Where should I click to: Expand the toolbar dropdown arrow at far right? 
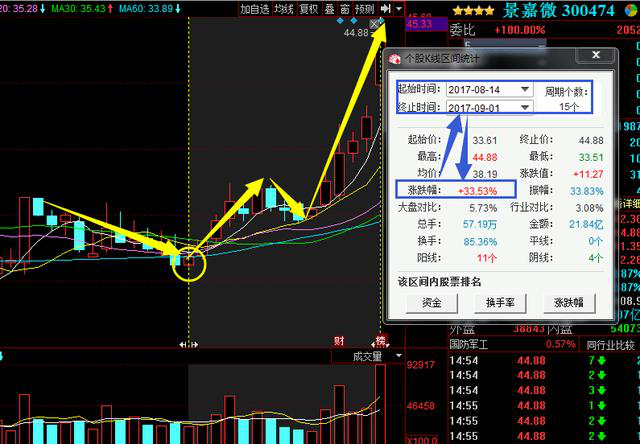(400, 8)
